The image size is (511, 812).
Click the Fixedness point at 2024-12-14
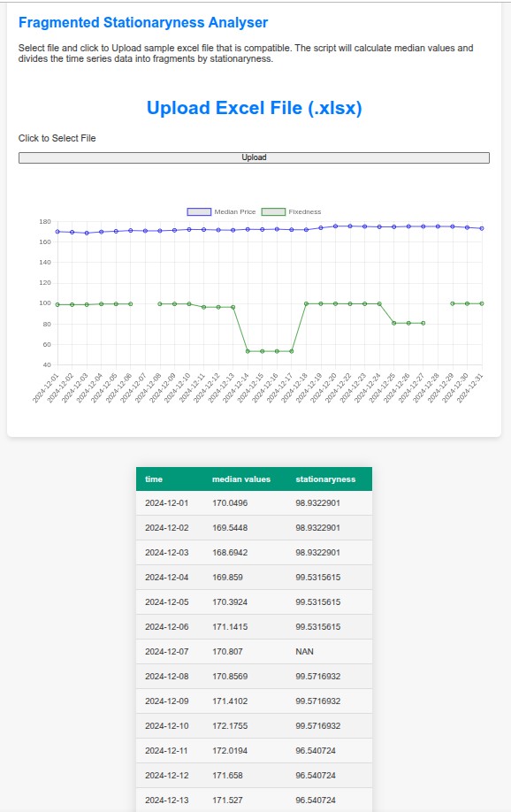pyautogui.click(x=248, y=351)
